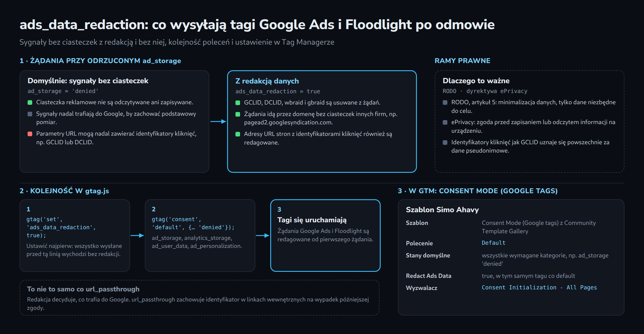Screen dimensions: 644x334
Task: Click card title 'Domyślnie: sygnały bez ciasteczek'
Action: click(88, 81)
